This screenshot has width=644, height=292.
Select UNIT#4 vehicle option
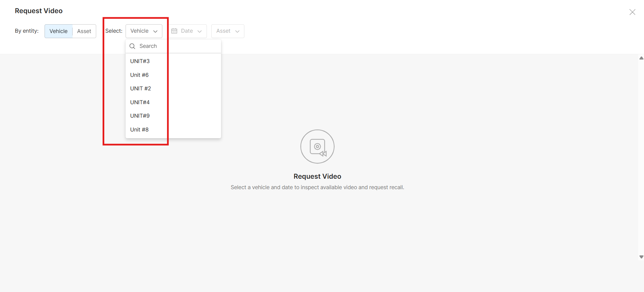tap(140, 102)
